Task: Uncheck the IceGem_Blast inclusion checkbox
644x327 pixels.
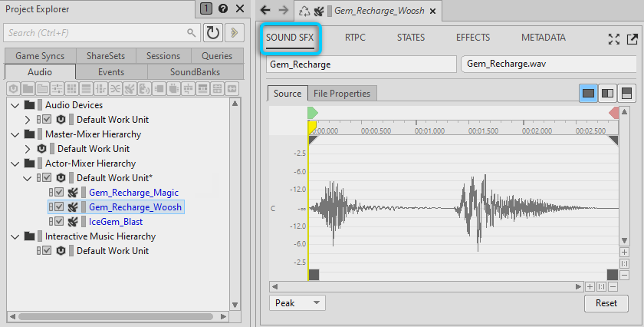Action: 59,222
